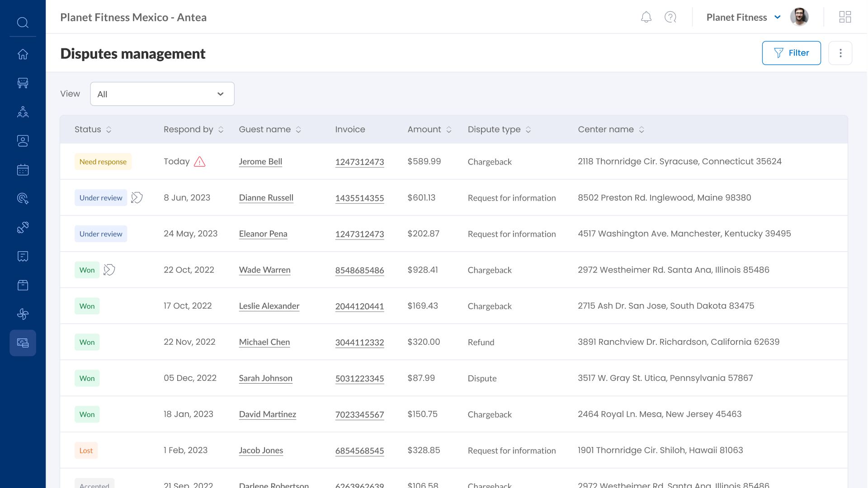Select the disputes icon in sidebar
Screen dimensions: 868x488
click(x=23, y=343)
